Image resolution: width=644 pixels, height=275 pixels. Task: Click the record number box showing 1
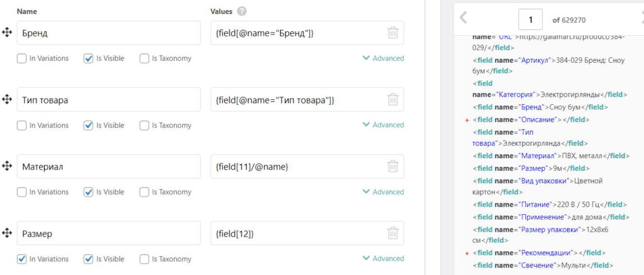[x=531, y=19]
